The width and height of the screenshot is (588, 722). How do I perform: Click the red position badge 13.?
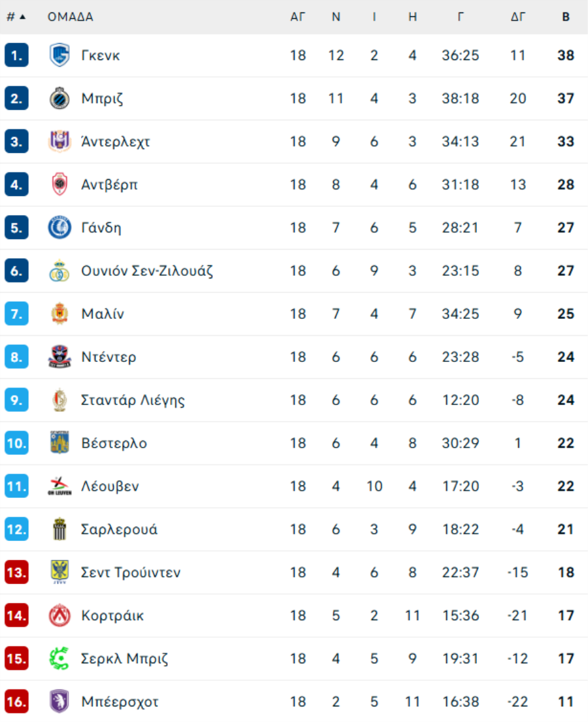(16, 572)
